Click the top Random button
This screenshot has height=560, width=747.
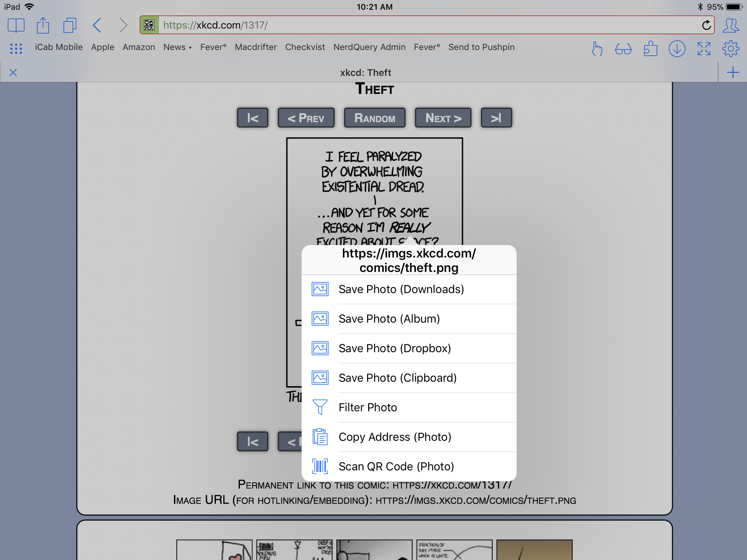[375, 118]
